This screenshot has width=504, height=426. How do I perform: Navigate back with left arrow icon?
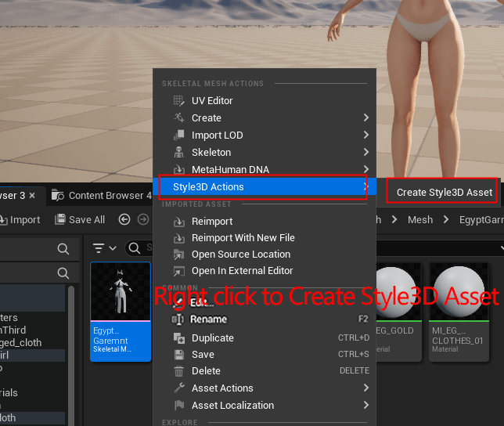click(124, 219)
